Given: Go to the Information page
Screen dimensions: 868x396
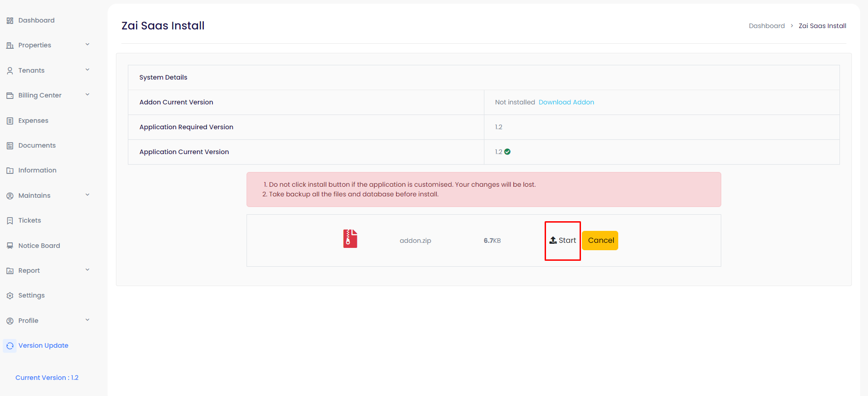Looking at the screenshot, I should pyautogui.click(x=37, y=170).
